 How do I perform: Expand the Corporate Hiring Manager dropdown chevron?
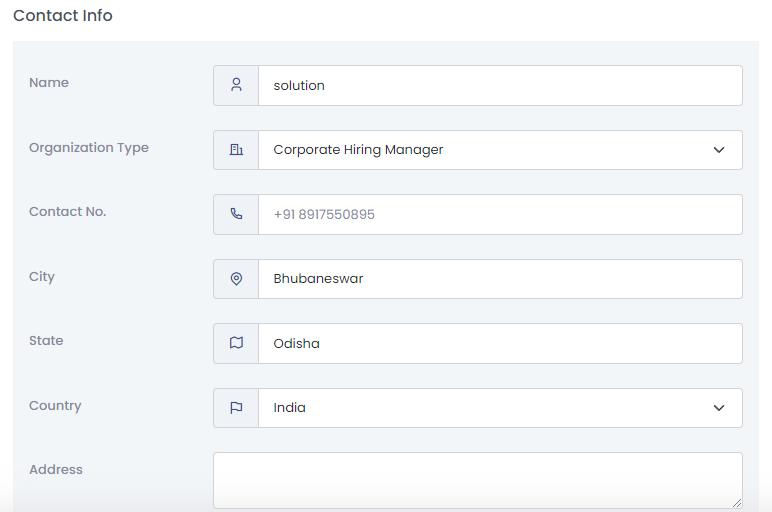[718, 150]
